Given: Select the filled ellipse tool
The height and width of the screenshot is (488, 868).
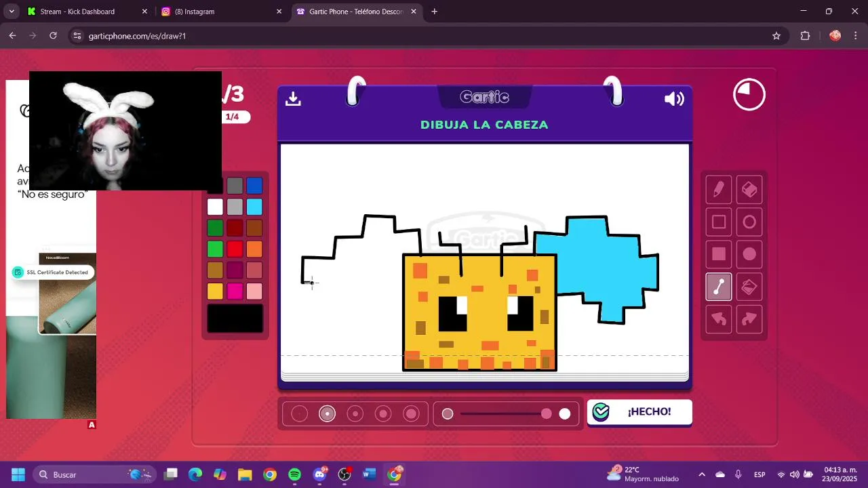Looking at the screenshot, I should tap(749, 254).
